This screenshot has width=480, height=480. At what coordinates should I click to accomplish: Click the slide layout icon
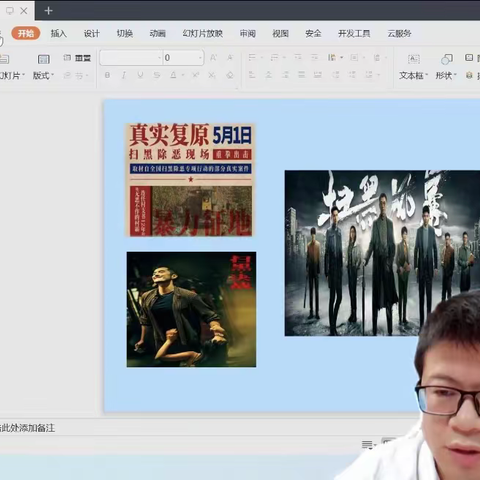tap(44, 59)
